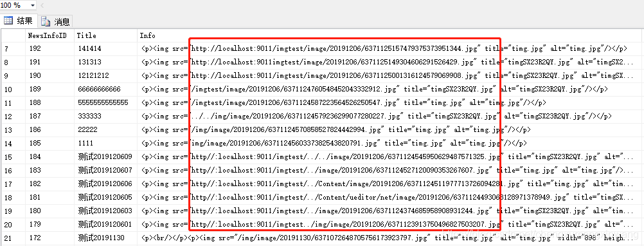Image resolution: width=644 pixels, height=246 pixels.
Task: Select Title cell 66666666666
Action: tap(105, 90)
